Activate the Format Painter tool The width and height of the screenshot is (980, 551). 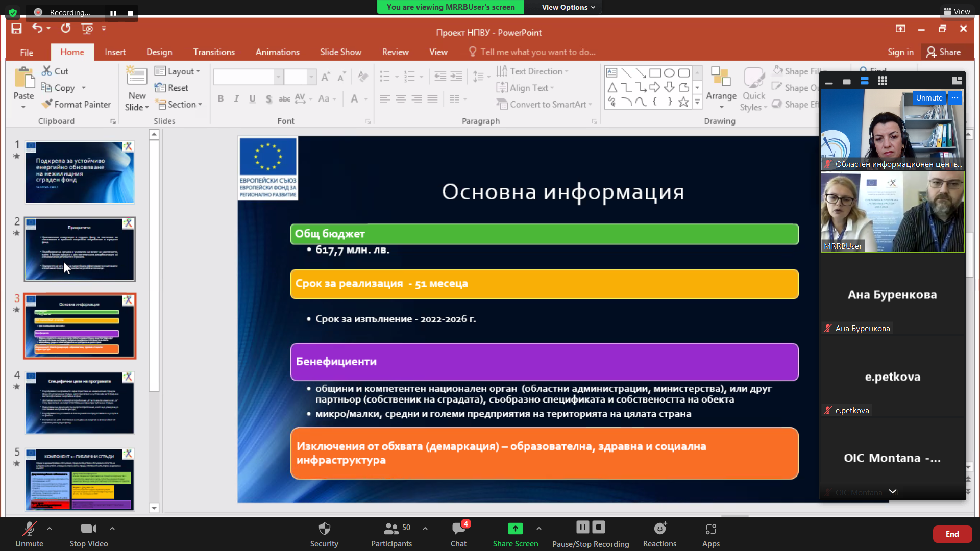[x=76, y=104]
